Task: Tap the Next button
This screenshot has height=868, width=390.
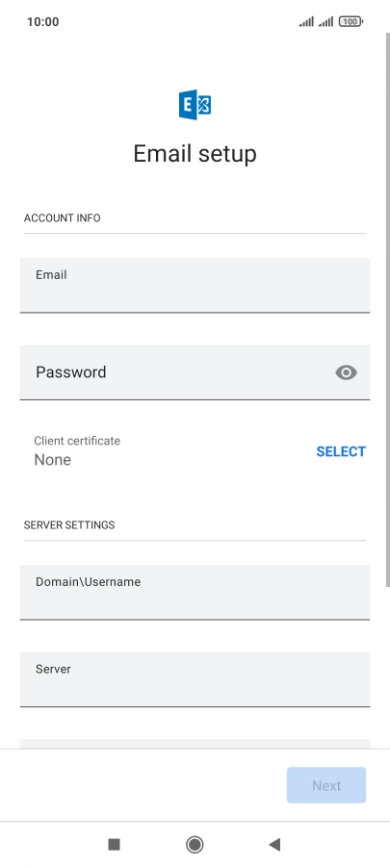Action: (x=326, y=785)
